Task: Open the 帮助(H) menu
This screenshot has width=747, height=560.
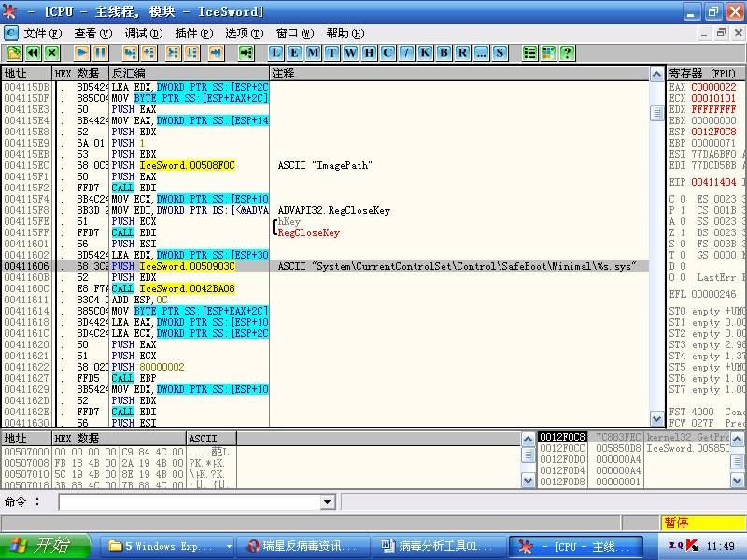Action: [345, 34]
